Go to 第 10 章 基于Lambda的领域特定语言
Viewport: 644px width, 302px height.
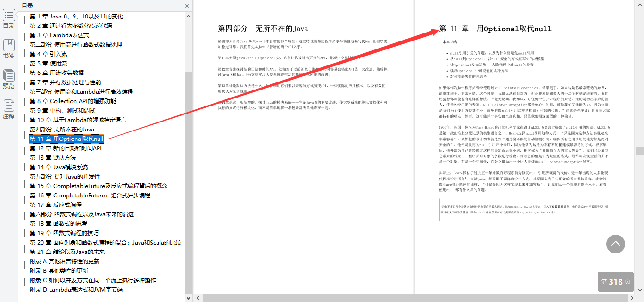(x=78, y=120)
